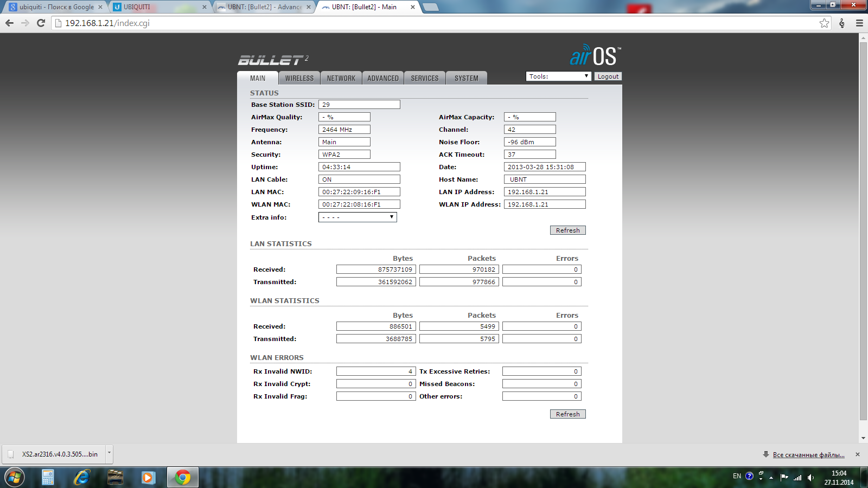The height and width of the screenshot is (488, 868).
Task: Click the EN language indicator
Action: 737,476
